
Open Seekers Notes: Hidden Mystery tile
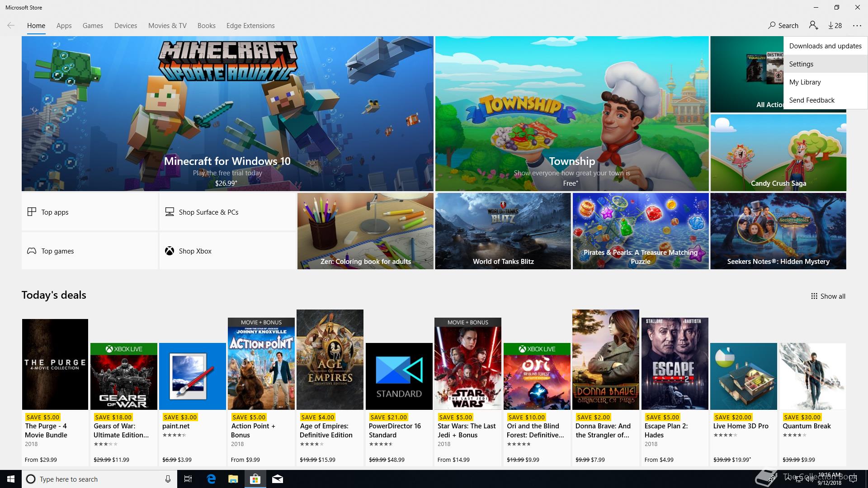[778, 231]
